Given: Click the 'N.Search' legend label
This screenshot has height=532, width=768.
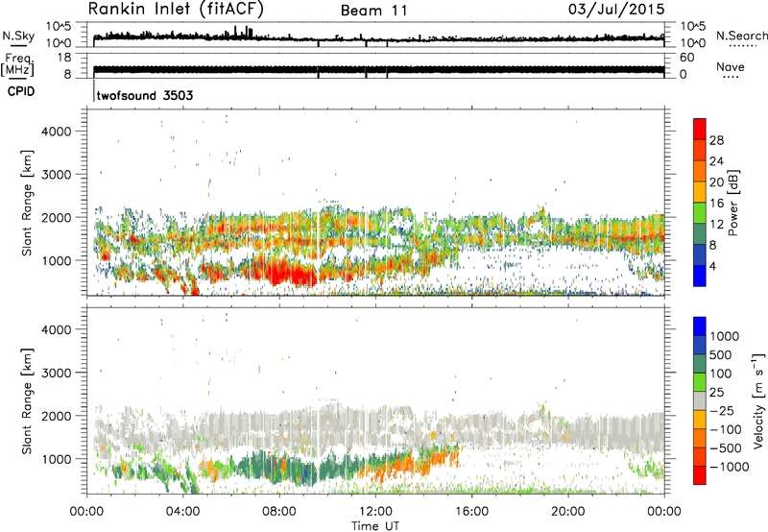Looking at the screenshot, I should (741, 36).
